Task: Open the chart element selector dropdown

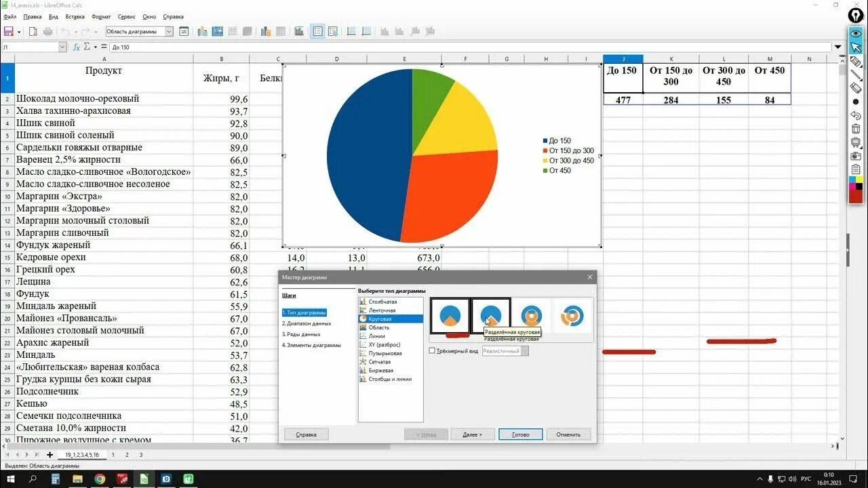Action: [x=169, y=31]
